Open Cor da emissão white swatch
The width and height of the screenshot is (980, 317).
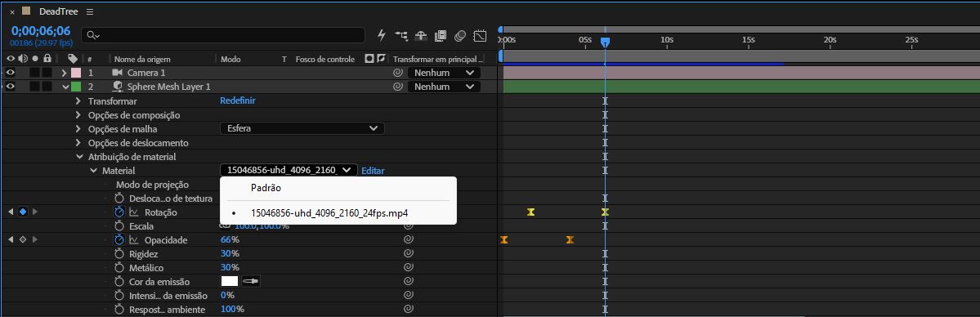230,281
